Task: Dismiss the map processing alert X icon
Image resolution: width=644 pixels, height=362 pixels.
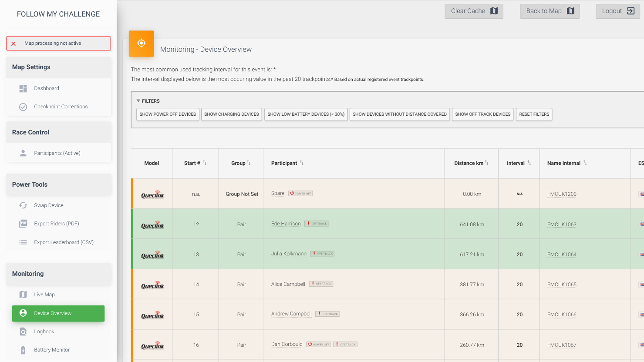Action: pos(13,44)
